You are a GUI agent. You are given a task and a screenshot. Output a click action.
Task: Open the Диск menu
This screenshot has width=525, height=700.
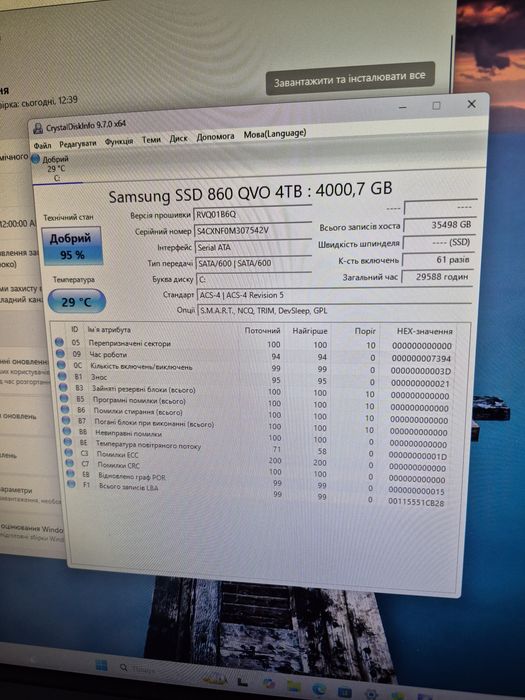coord(179,138)
